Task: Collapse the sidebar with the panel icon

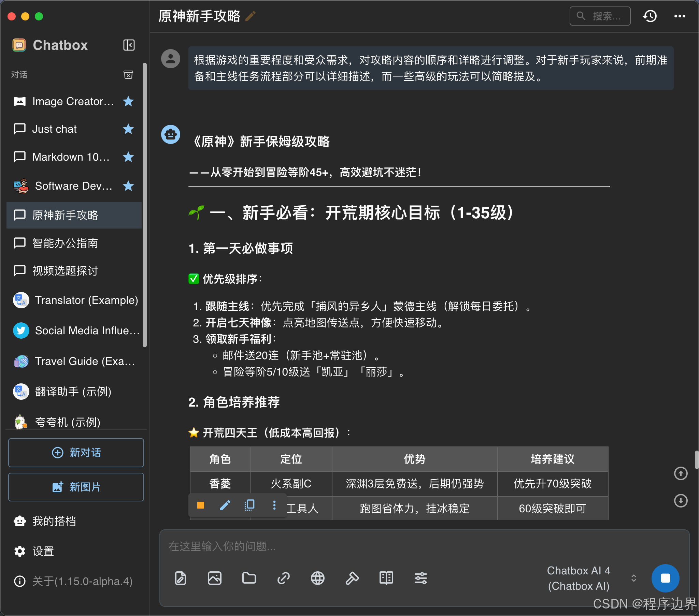Action: point(129,45)
